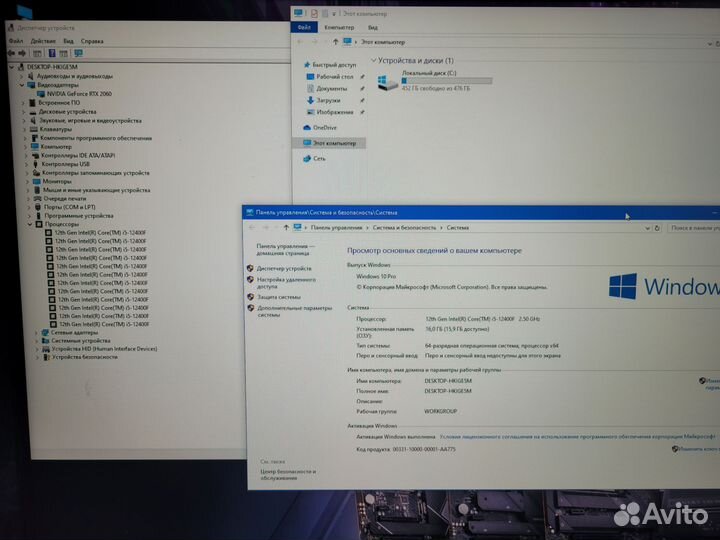Click the Windows logo in System window

coord(623,287)
